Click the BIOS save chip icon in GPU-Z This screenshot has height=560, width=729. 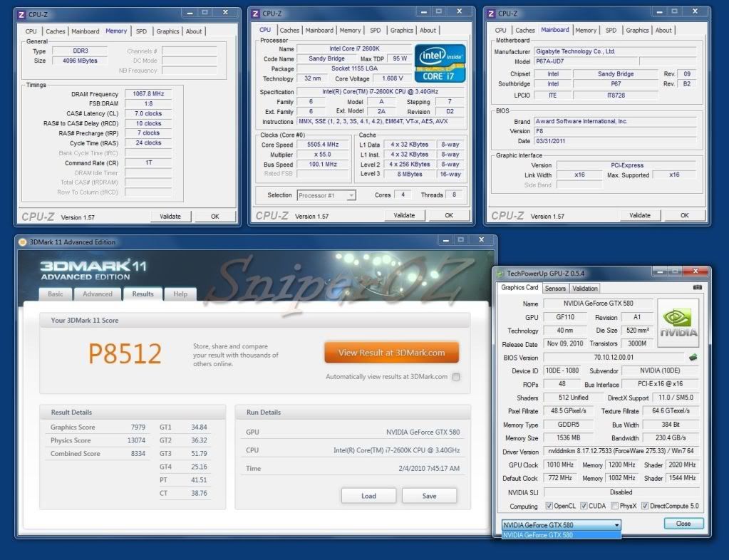tap(692, 358)
